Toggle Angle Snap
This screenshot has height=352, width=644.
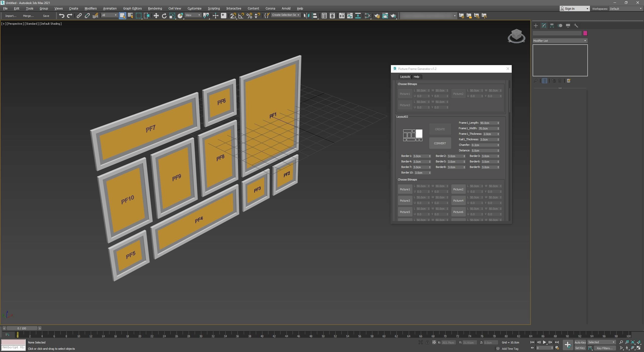[241, 16]
